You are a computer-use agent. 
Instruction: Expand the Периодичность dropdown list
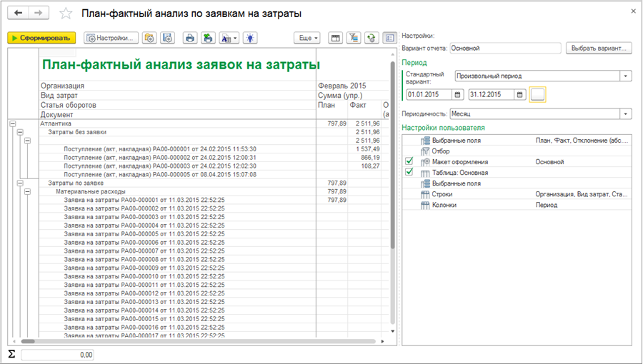(x=627, y=113)
